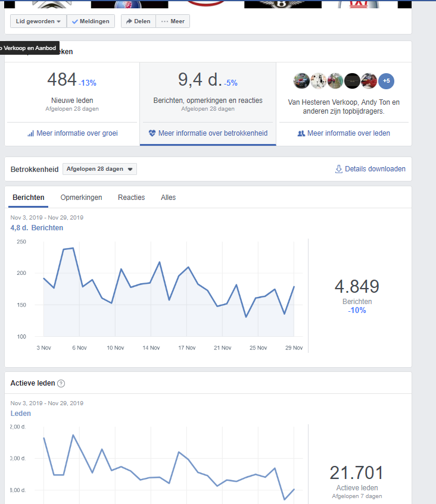
Task: Click the 17 Nov axis label
Action: pos(187,348)
